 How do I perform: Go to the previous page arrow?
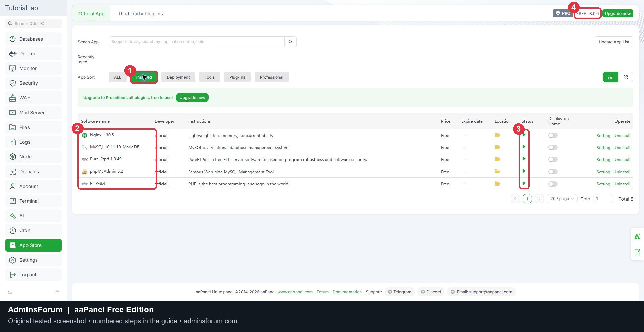pos(515,199)
